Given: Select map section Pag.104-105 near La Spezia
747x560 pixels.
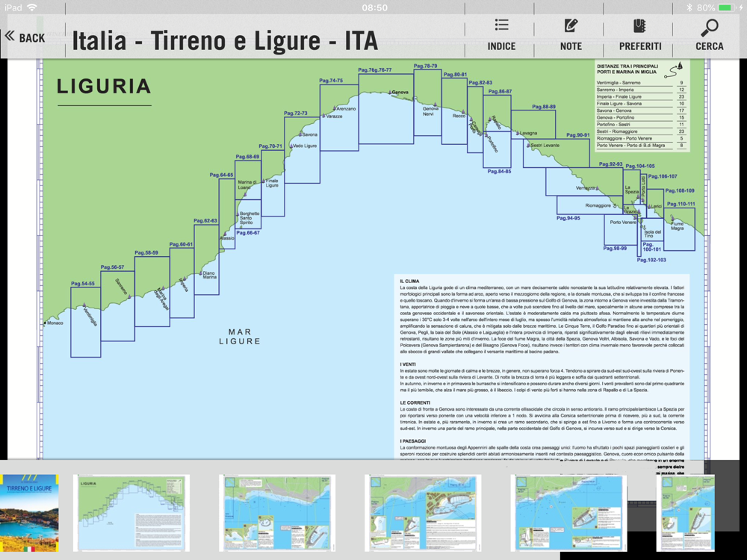Looking at the screenshot, I should coord(631,187).
